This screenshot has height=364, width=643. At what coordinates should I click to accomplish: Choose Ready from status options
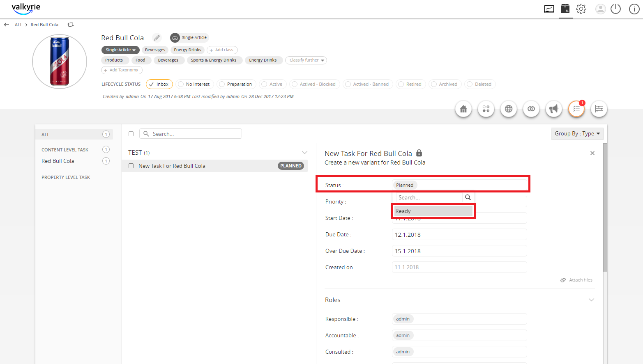click(433, 211)
